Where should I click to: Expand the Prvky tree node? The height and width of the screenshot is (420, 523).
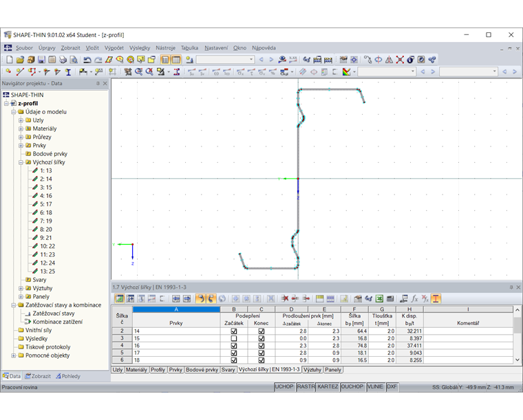tap(21, 146)
